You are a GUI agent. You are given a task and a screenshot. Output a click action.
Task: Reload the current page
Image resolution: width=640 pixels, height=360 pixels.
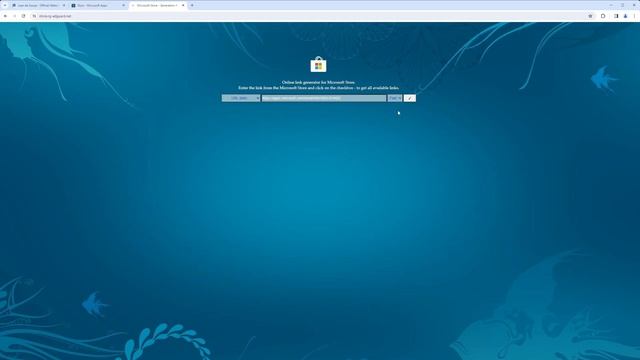pos(23,16)
